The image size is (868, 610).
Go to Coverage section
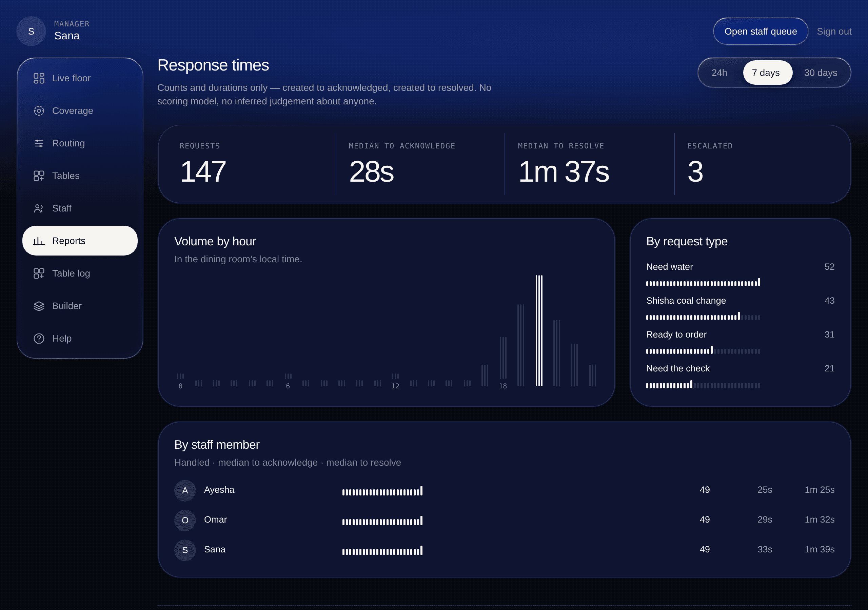click(80, 111)
